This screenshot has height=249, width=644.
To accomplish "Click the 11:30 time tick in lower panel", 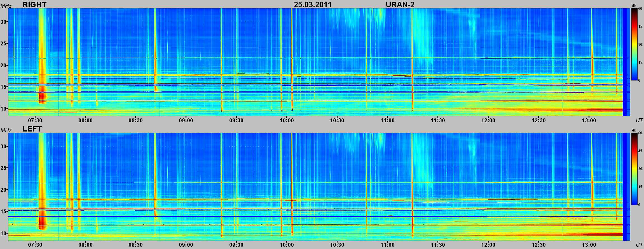I will pos(438,245).
